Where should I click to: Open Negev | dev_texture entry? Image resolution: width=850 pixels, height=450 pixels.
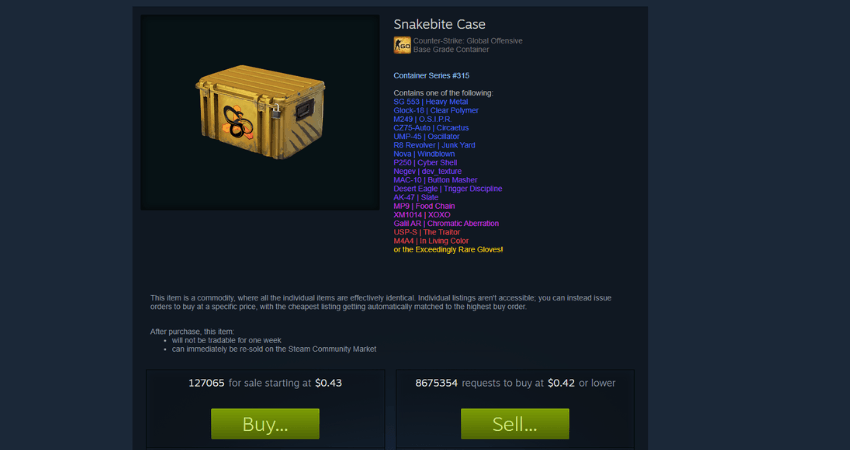pyautogui.click(x=427, y=171)
